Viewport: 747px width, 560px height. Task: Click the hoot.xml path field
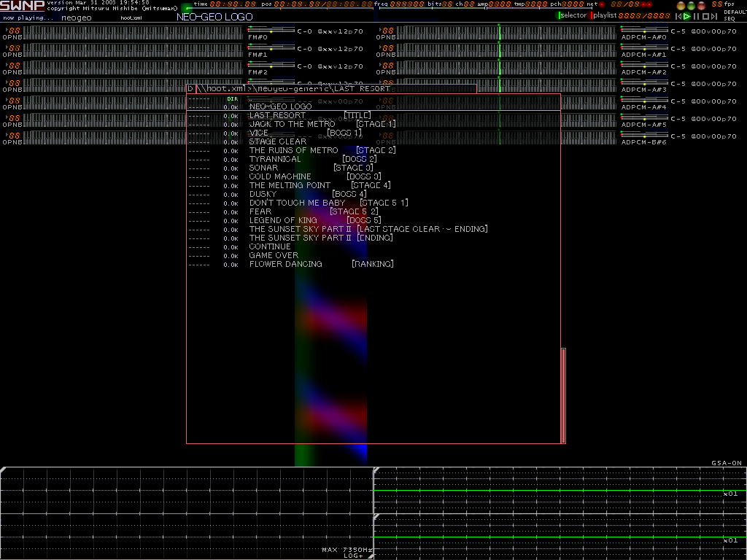pyautogui.click(x=336, y=88)
